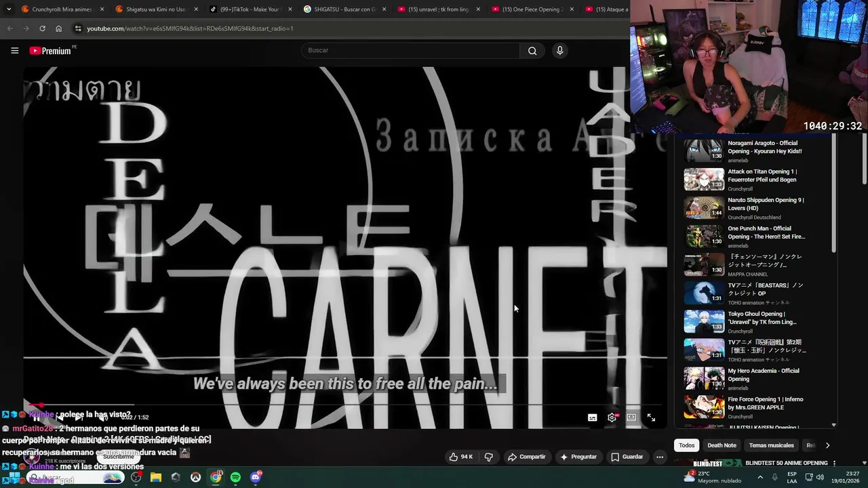This screenshot has height=488, width=868.
Task: Show hidden system tray icons chevron
Action: pyautogui.click(x=759, y=477)
